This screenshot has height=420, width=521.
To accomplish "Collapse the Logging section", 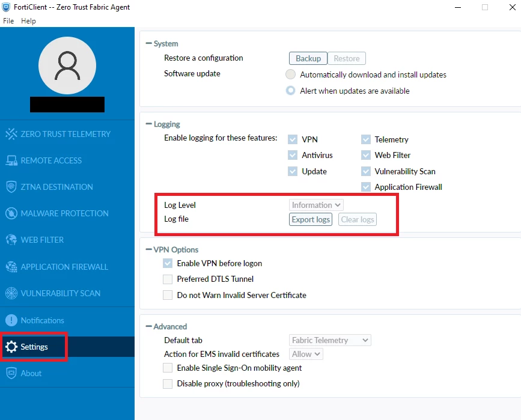I will 148,124.
